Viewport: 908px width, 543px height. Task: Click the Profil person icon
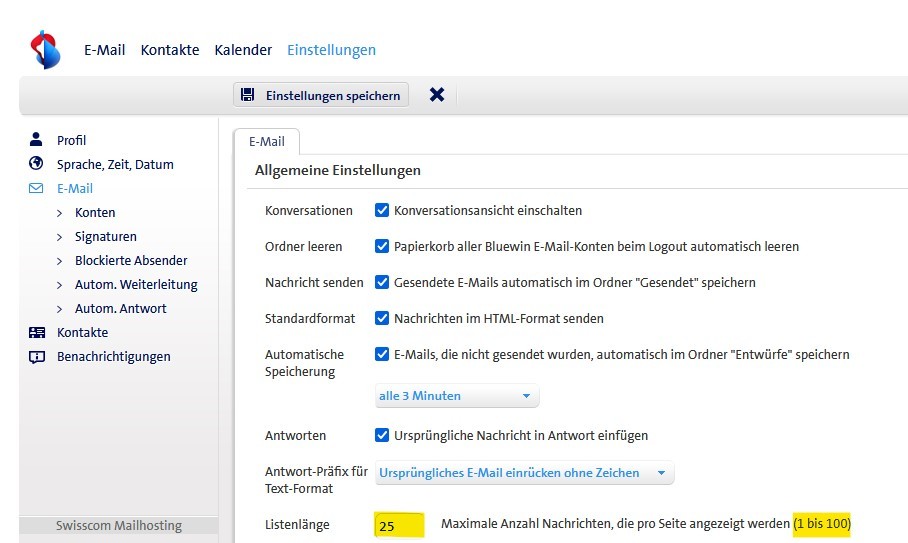[x=37, y=140]
